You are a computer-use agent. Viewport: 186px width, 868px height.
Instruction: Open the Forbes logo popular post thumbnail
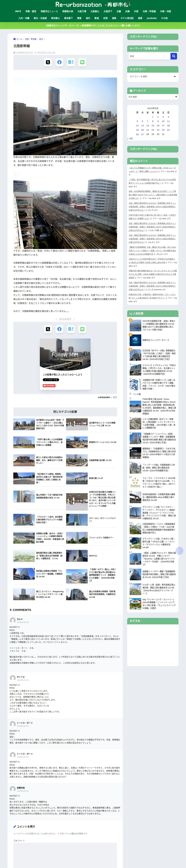(x=135, y=482)
